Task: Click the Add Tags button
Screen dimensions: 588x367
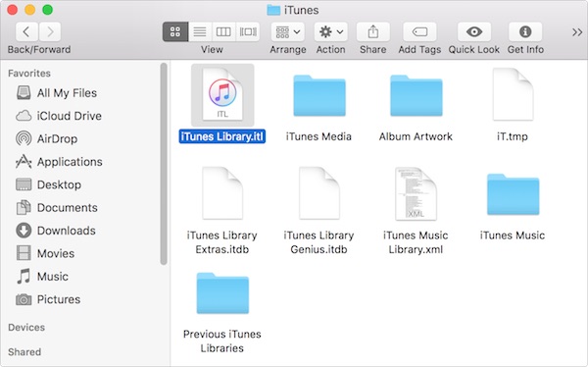Action: (x=419, y=32)
